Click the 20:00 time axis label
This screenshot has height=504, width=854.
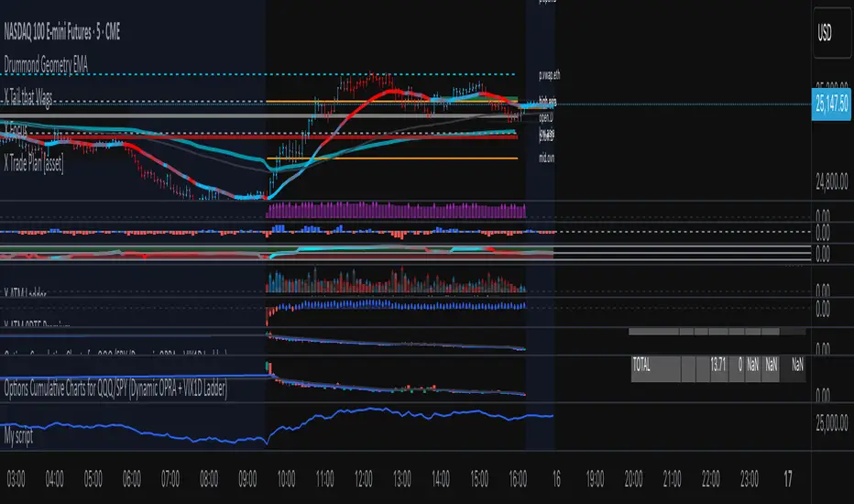(633, 479)
